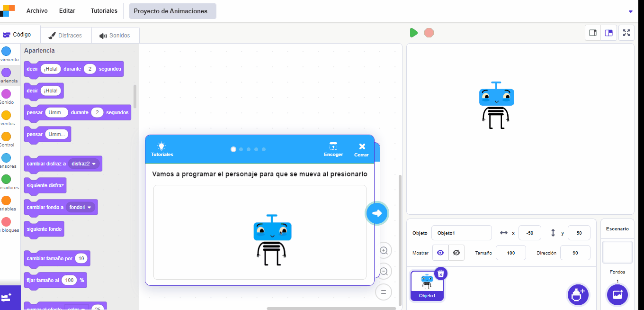Delete the Objeto1 sprite with trash icon
Image resolution: width=644 pixels, height=310 pixels.
[441, 274]
